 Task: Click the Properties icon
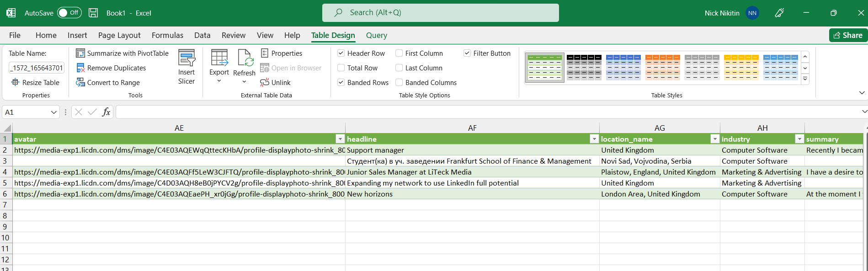265,53
